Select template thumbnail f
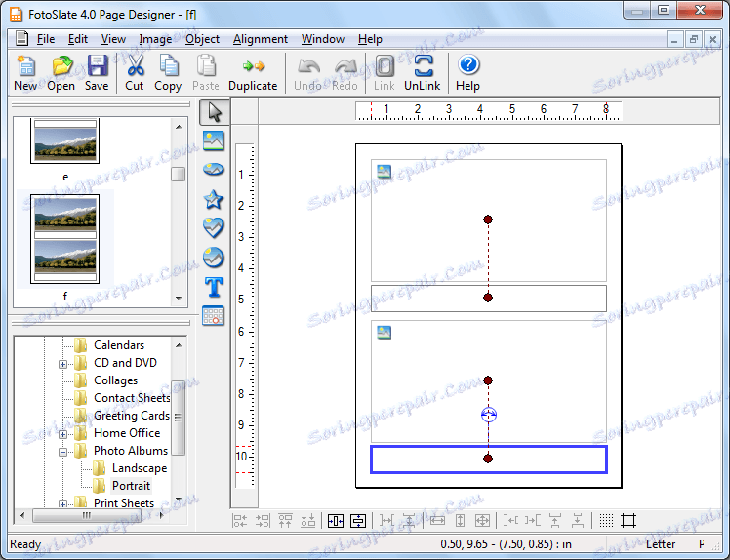Image resolution: width=730 pixels, height=560 pixels. [64, 239]
